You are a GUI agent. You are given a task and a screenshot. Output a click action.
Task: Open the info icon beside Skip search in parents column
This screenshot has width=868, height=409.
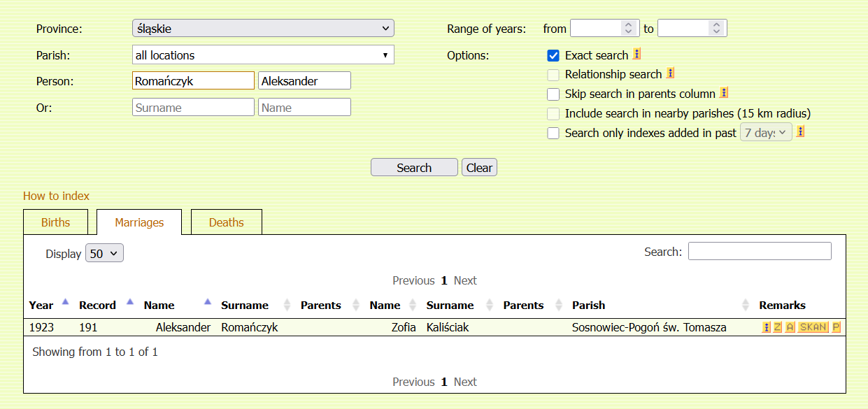click(x=724, y=92)
